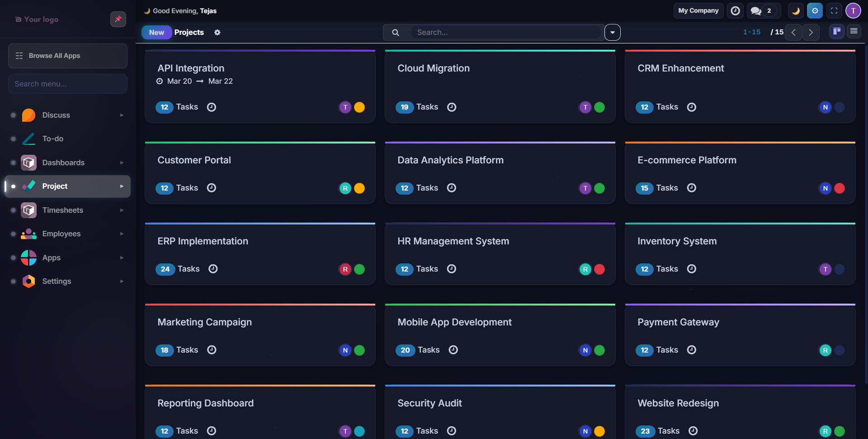868x439 pixels.
Task: Click the search magnifier icon
Action: tap(396, 33)
